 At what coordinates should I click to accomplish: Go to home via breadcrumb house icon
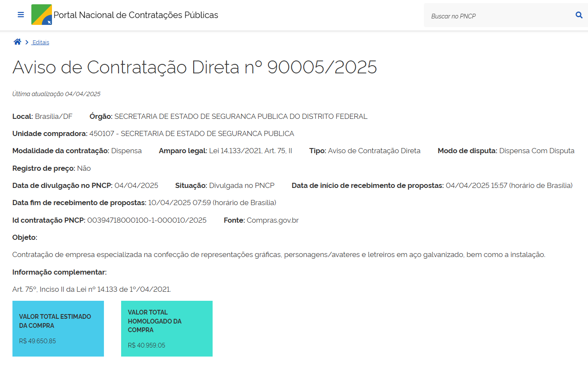pos(17,42)
